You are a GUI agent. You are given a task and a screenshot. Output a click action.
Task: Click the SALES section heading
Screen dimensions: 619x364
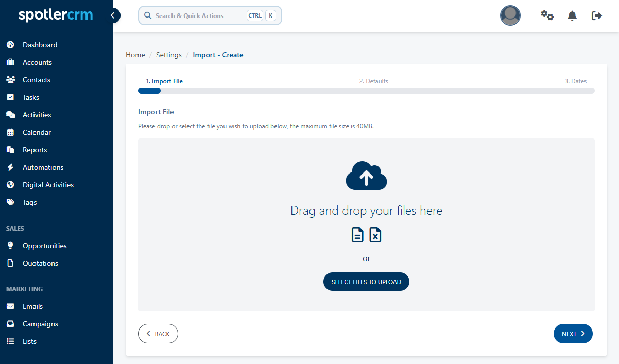click(x=15, y=228)
